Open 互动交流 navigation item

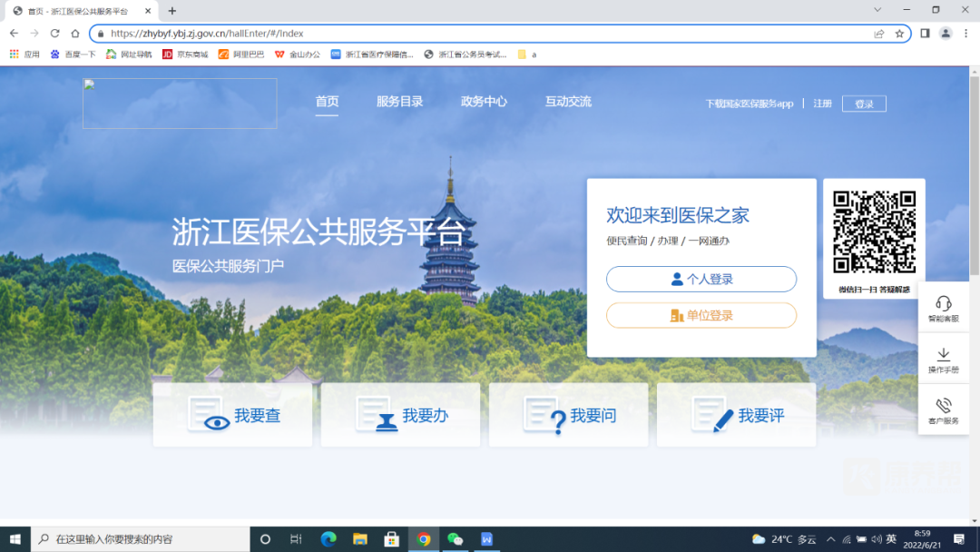[568, 102]
